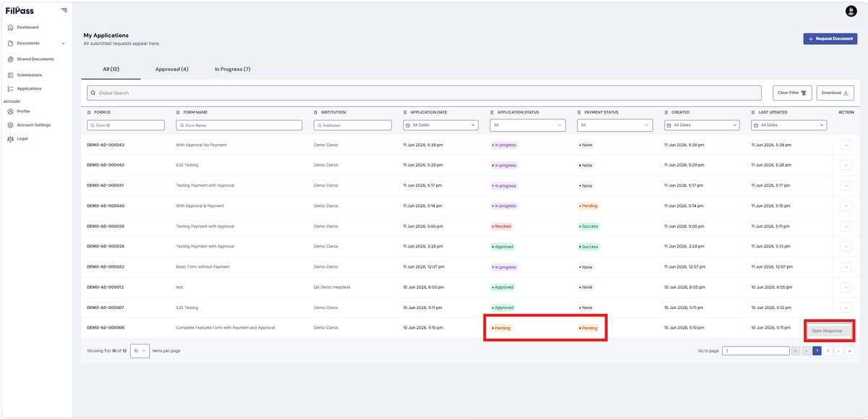This screenshot has height=419, width=868.
Task: Open the Payment Status filter dropdown
Action: tap(615, 125)
